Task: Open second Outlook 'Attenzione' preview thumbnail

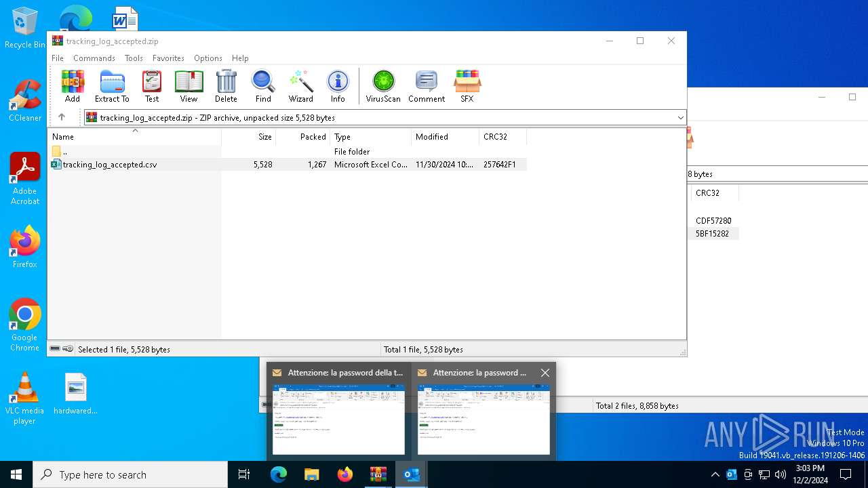Action: (484, 420)
